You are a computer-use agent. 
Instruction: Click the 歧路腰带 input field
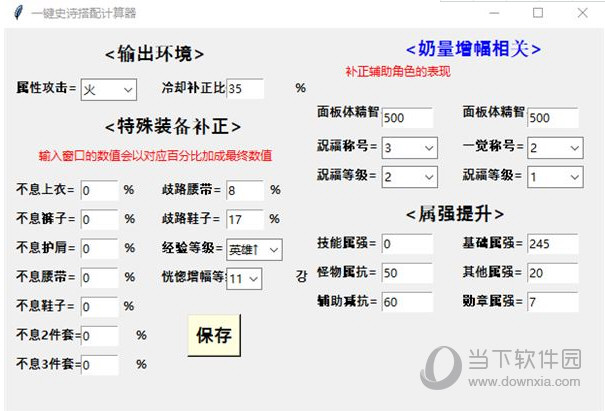245,190
